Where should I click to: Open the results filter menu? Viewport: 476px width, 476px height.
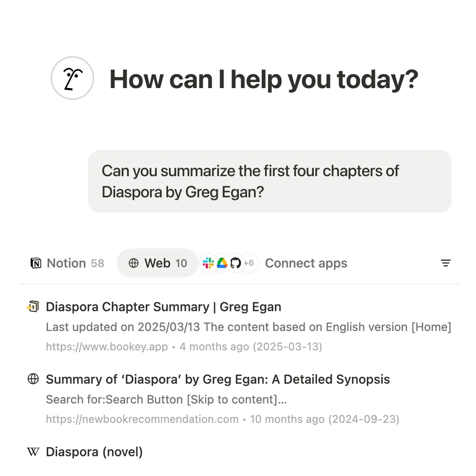pos(446,263)
